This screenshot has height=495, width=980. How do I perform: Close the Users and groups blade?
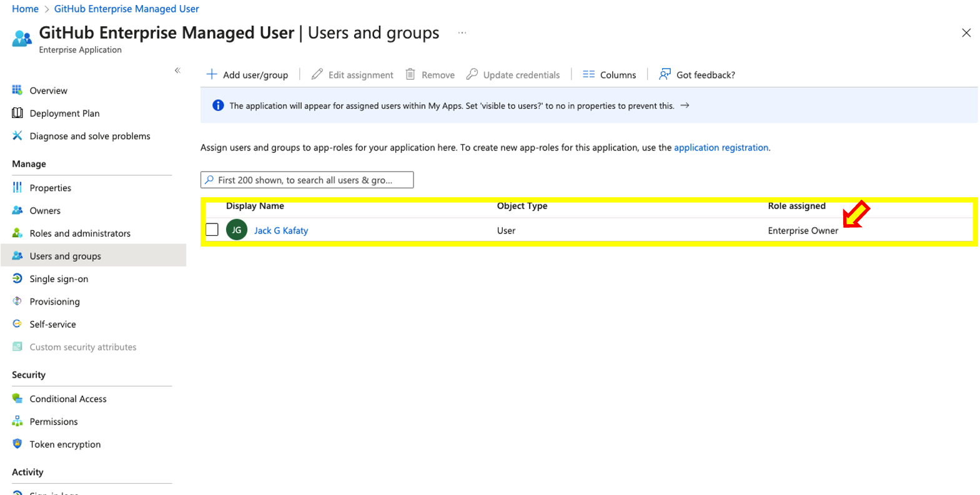966,32
